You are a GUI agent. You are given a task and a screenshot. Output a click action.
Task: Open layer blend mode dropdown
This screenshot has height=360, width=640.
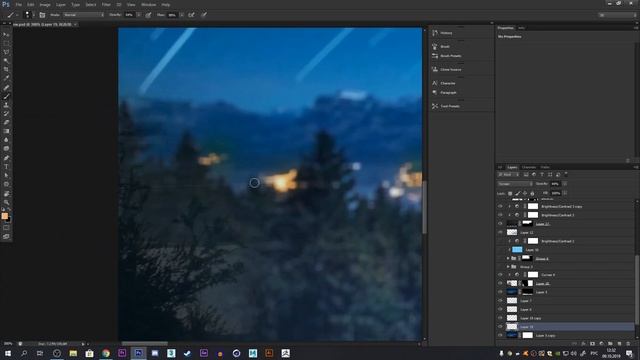[x=515, y=184]
